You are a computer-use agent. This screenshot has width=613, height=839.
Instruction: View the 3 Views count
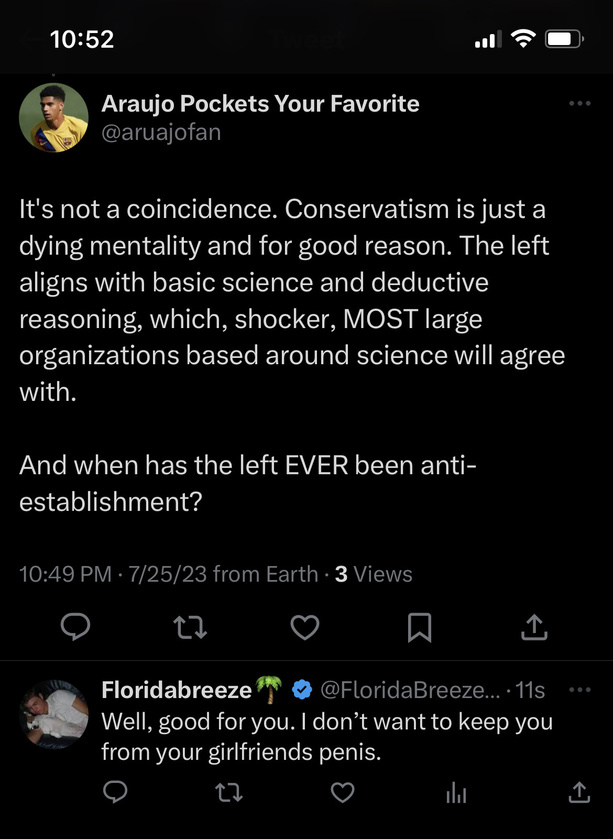[x=373, y=574]
